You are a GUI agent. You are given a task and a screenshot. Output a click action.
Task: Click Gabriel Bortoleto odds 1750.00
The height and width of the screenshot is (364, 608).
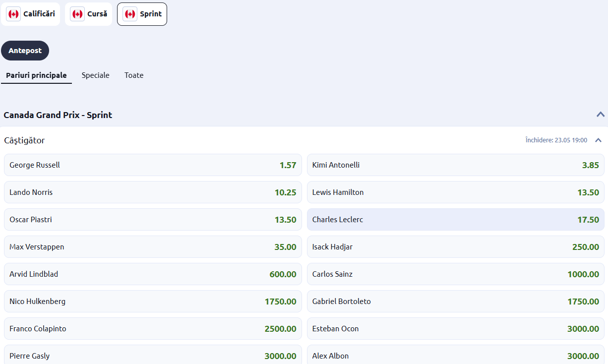[456, 302]
